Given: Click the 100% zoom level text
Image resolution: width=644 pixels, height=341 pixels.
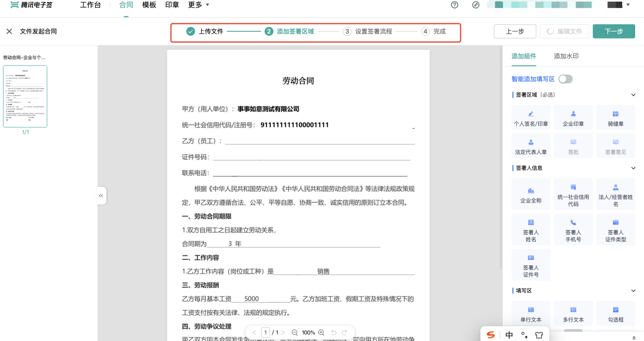Looking at the screenshot, I should pyautogui.click(x=309, y=333).
